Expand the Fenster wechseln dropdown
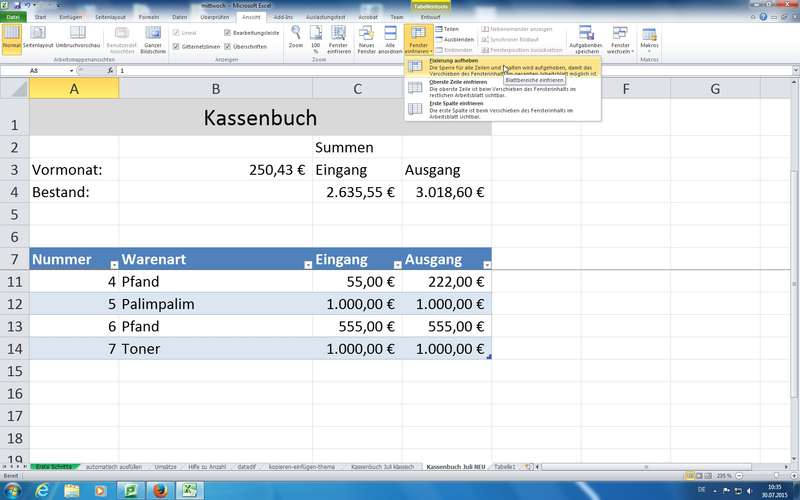 (620, 38)
